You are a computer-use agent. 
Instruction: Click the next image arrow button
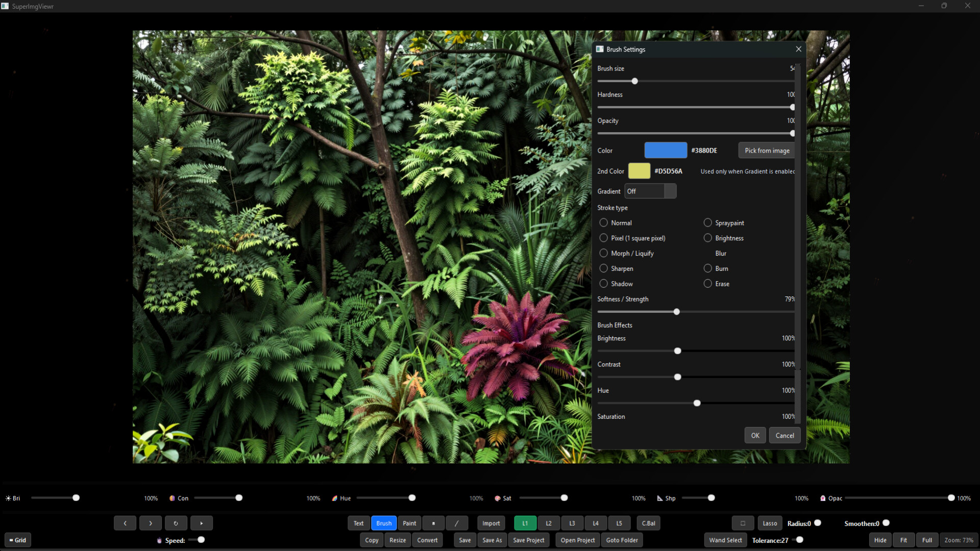point(151,523)
